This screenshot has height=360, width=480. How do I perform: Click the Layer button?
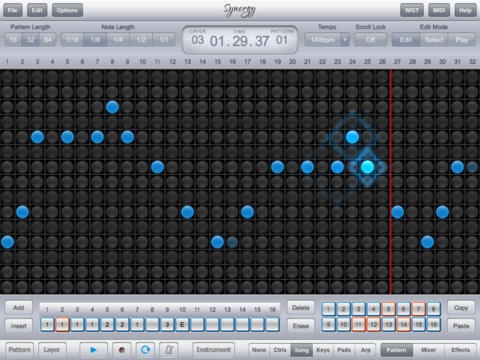click(52, 350)
